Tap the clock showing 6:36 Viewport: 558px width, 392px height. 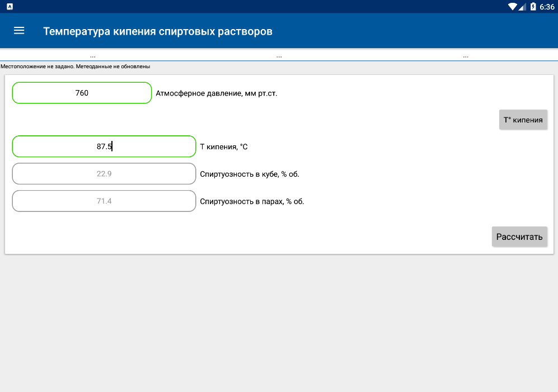547,7
